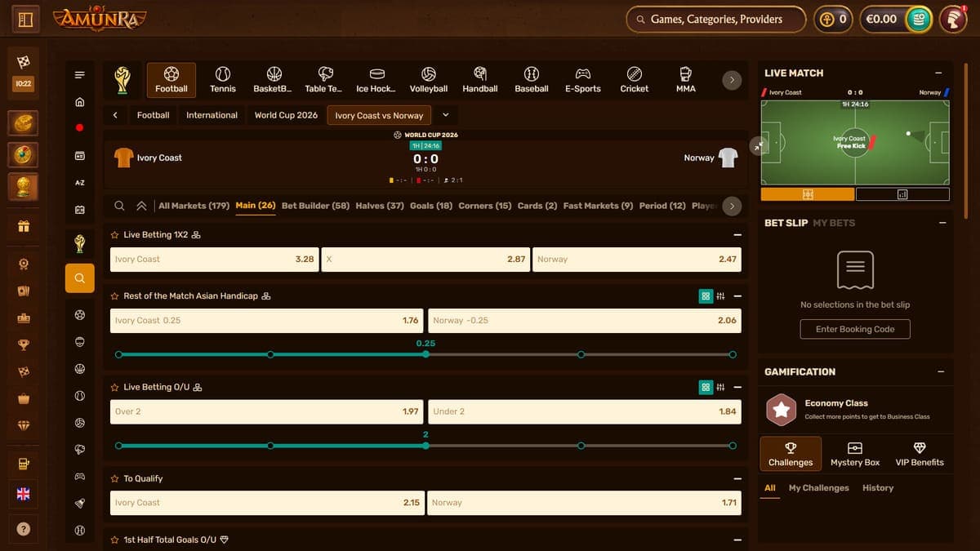Collapse the To Qualify market
This screenshot has height=551, width=980.
coord(737,478)
